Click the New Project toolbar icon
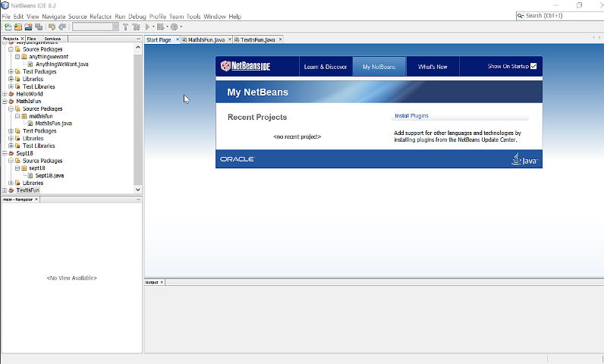Image resolution: width=604 pixels, height=364 pixels. click(17, 27)
